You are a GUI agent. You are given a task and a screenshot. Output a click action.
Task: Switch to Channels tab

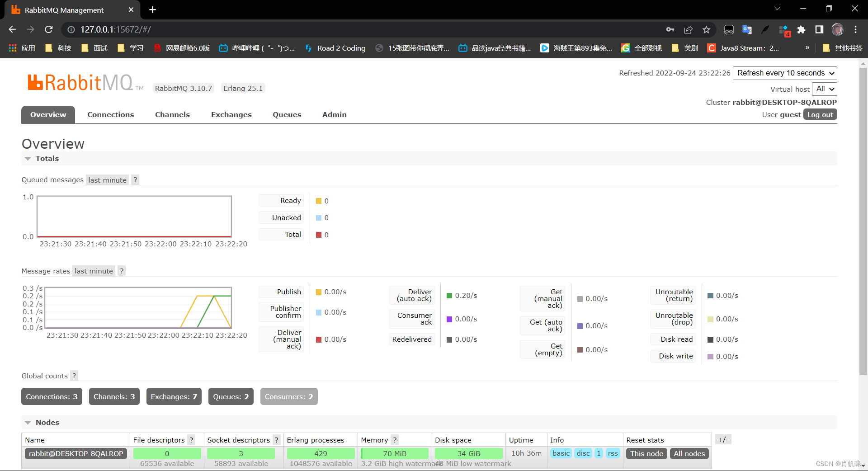[172, 115]
